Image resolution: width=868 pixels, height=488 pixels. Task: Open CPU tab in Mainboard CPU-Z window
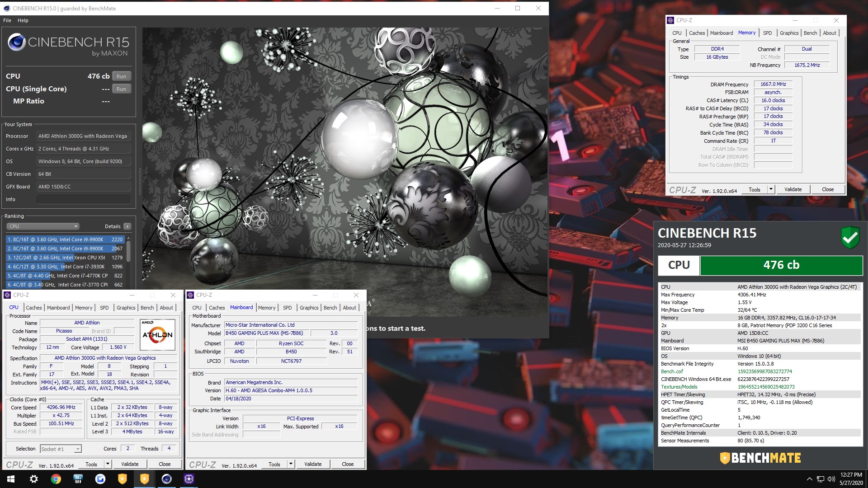pos(197,308)
